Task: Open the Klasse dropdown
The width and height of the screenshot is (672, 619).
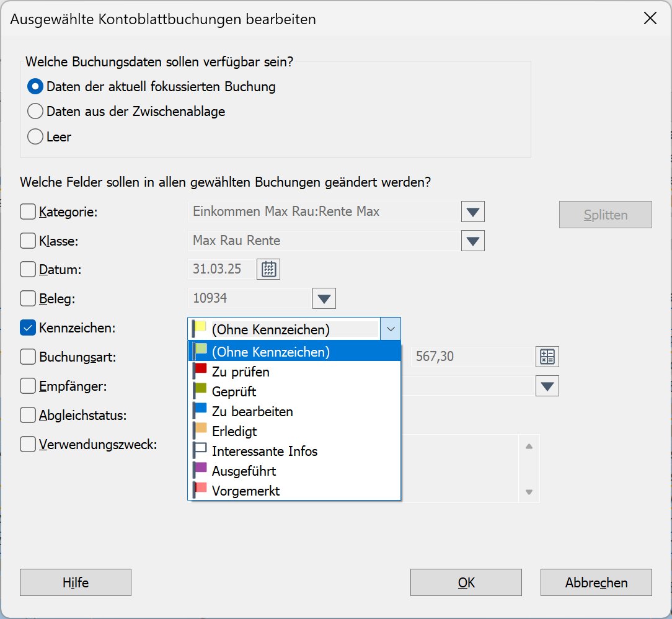Action: click(473, 241)
